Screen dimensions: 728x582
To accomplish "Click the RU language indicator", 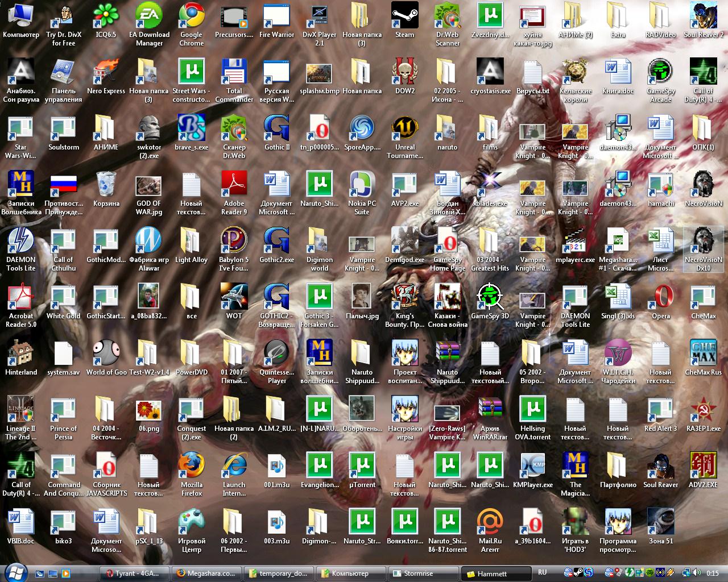I will [542, 572].
